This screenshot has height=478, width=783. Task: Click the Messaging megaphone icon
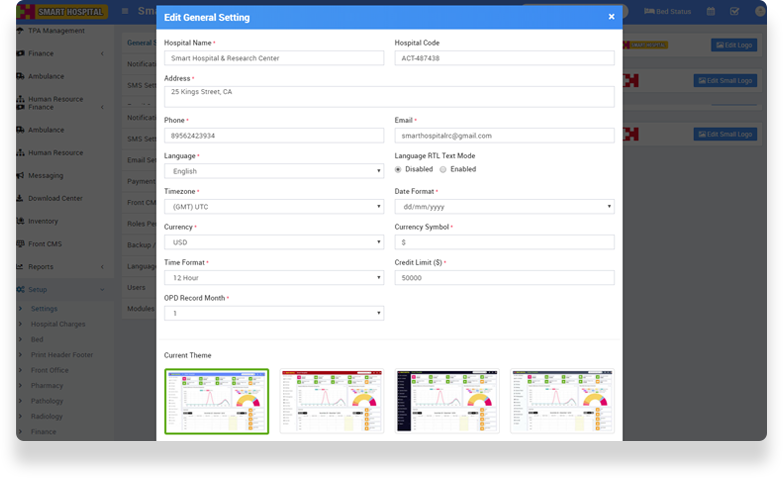click(x=20, y=175)
